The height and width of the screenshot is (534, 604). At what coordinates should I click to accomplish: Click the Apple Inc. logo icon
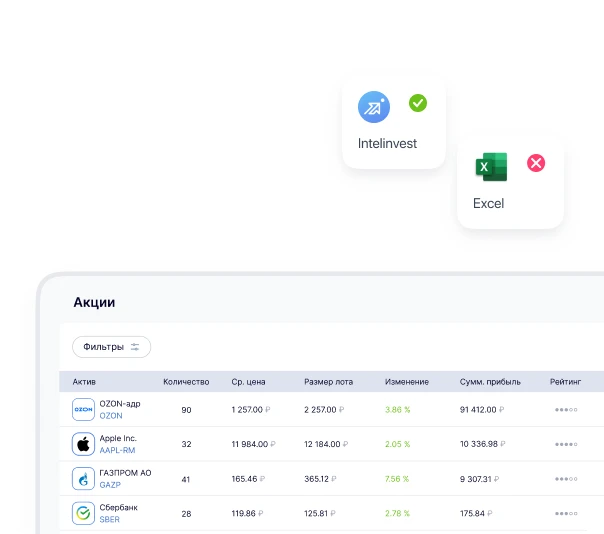83,444
